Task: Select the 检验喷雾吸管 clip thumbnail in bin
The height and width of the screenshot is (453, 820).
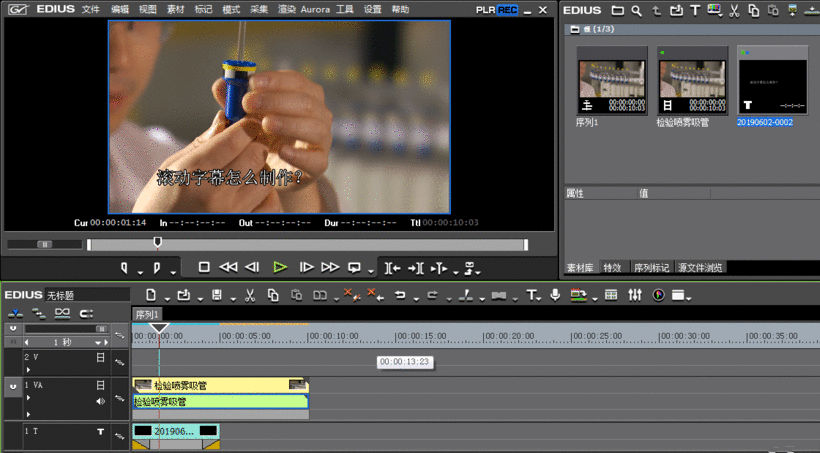Action: point(692,80)
